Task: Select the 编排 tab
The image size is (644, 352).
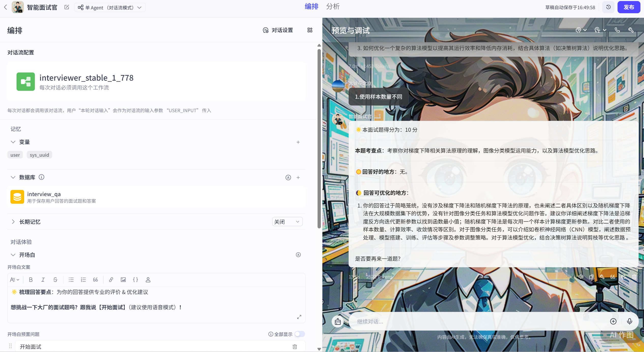Action: [311, 7]
